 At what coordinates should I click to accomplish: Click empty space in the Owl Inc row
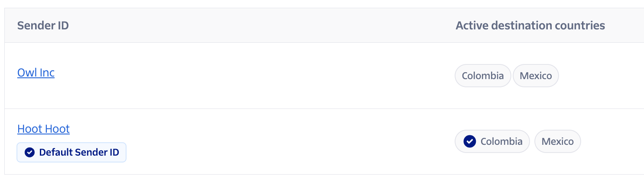coord(251,76)
